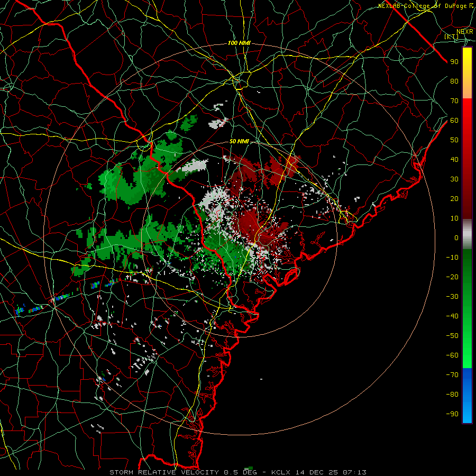Click the 60 value on velocity scale
The height and width of the screenshot is (476, 476).
pyautogui.click(x=454, y=121)
